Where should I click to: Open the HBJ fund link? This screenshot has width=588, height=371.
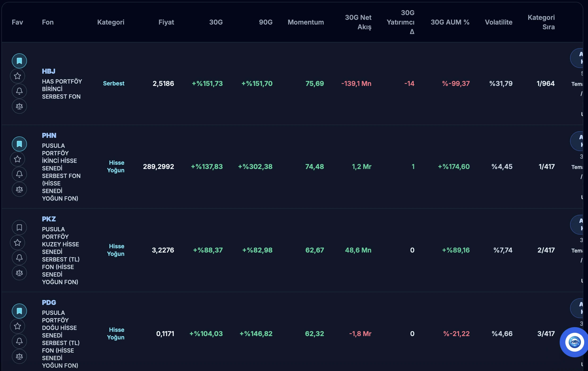click(x=49, y=71)
